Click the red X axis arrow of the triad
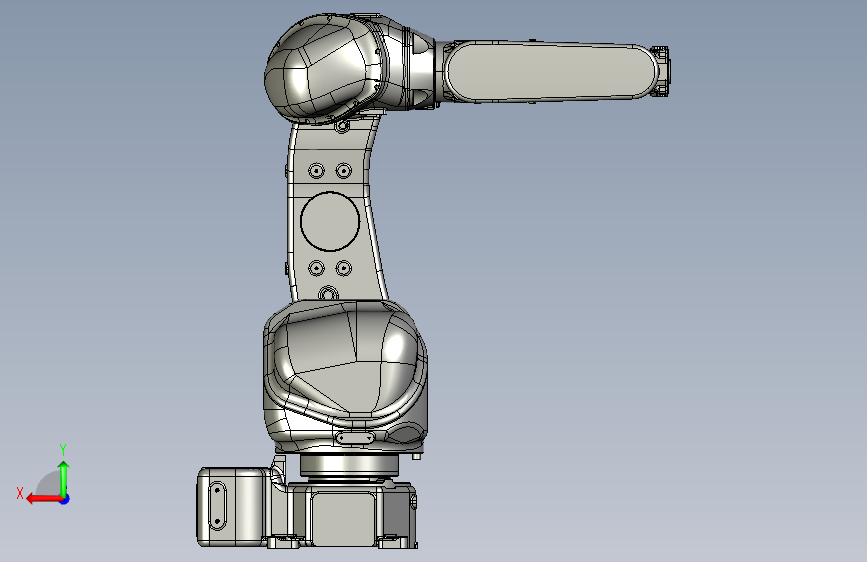Screen dimensions: 867x562 coord(43,499)
